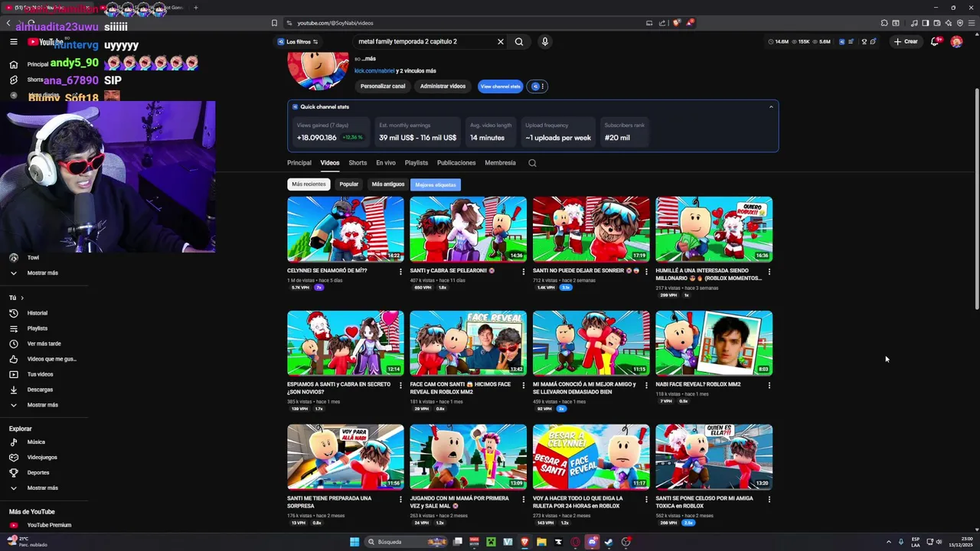Open Brave wallet icon
Viewport: 980px width, 551px height.
[x=937, y=23]
